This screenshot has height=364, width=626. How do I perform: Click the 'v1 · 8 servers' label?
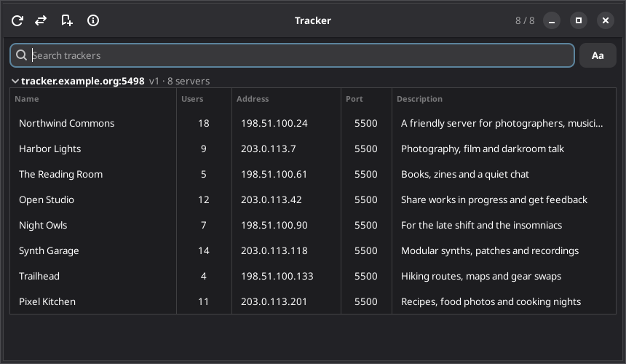tap(179, 81)
